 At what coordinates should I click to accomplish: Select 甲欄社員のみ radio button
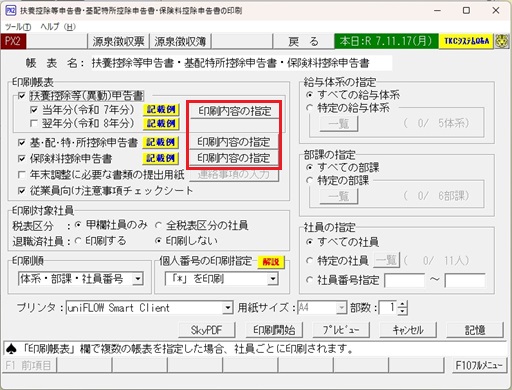(x=78, y=225)
